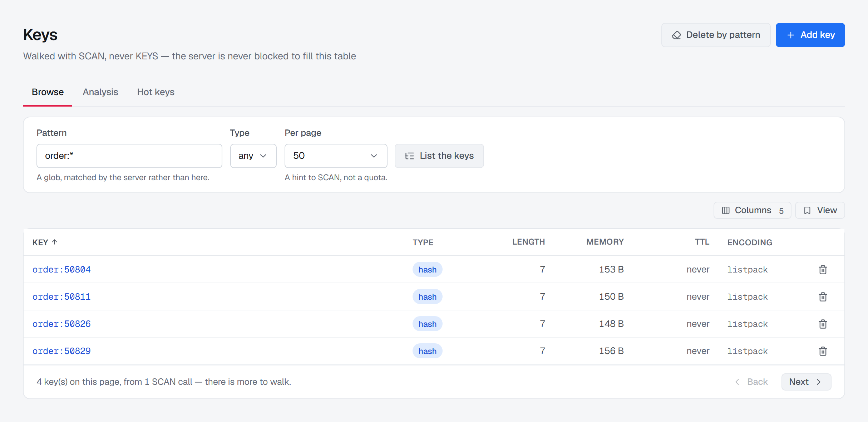The width and height of the screenshot is (868, 422).
Task: Sort by the TYPE column header
Action: pos(423,242)
